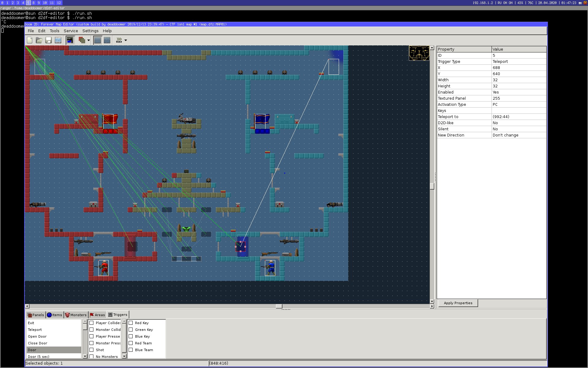Check the Red Team checkbox
This screenshot has width=588, height=368.
[131, 343]
